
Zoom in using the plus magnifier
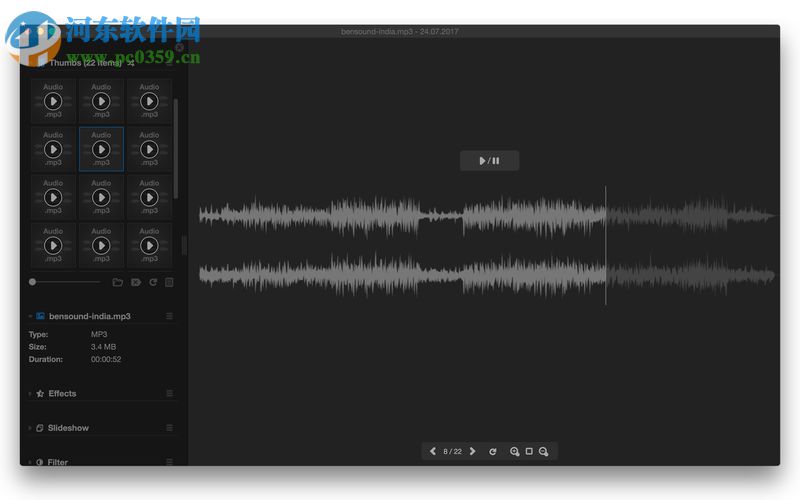tap(514, 452)
